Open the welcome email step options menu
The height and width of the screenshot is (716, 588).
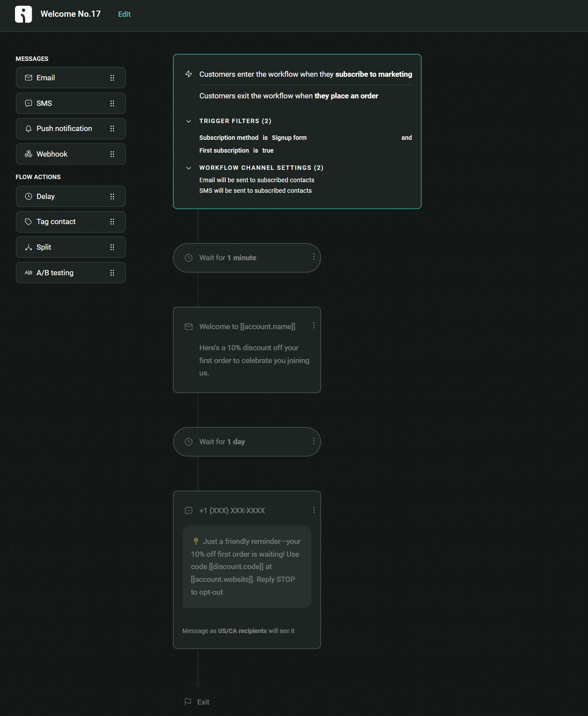click(314, 326)
